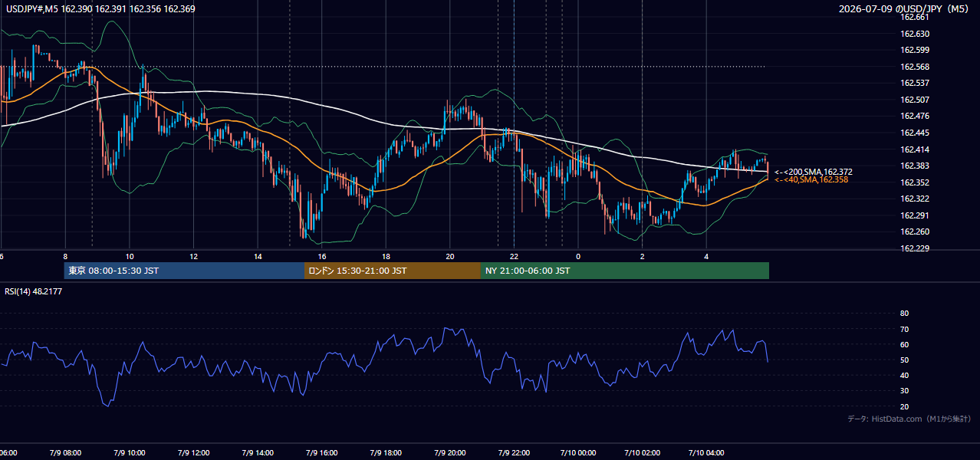The width and height of the screenshot is (980, 460).
Task: Click RSI scale value 50
Action: point(904,360)
